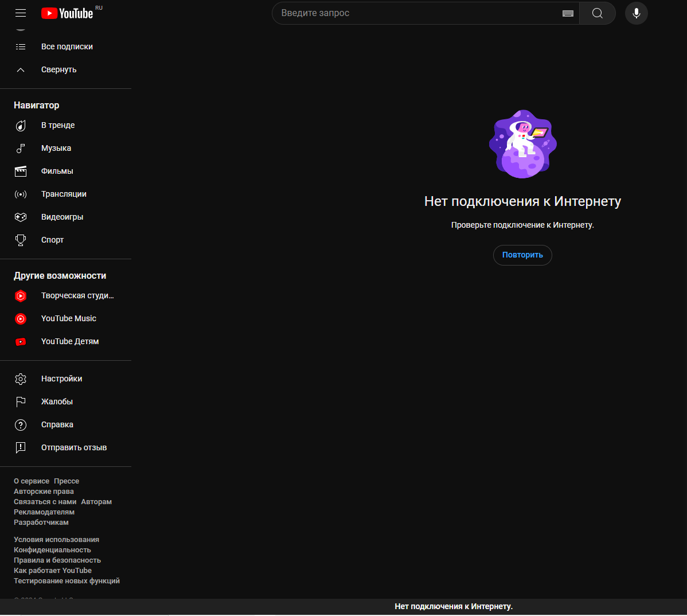Open Настройки
687x616 pixels.
62,379
